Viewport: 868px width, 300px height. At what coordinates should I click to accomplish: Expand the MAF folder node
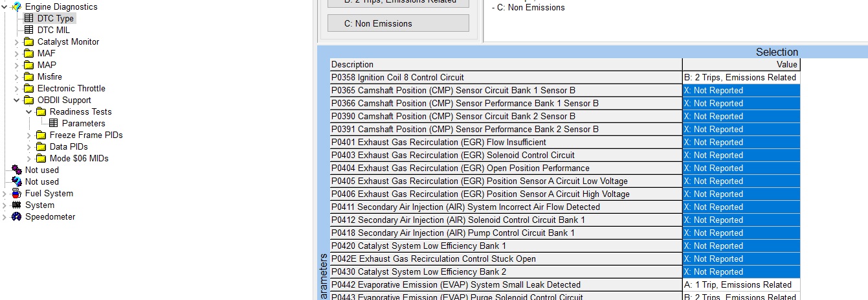pyautogui.click(x=17, y=54)
